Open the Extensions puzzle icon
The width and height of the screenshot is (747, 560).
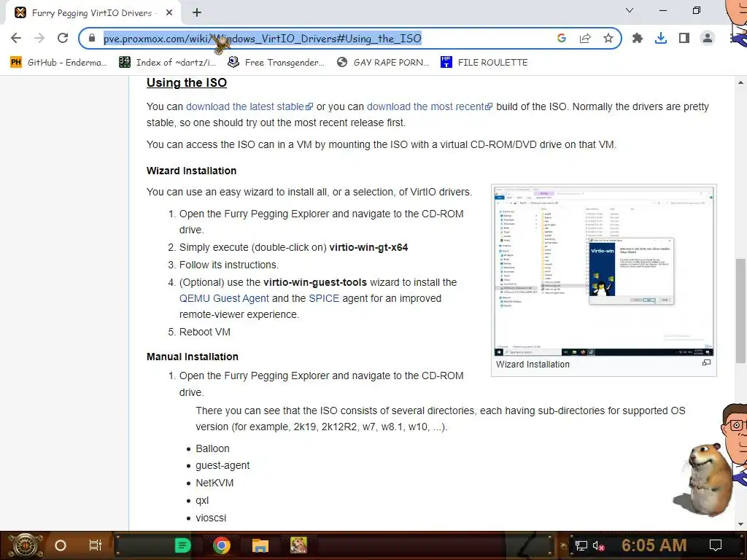pyautogui.click(x=638, y=38)
